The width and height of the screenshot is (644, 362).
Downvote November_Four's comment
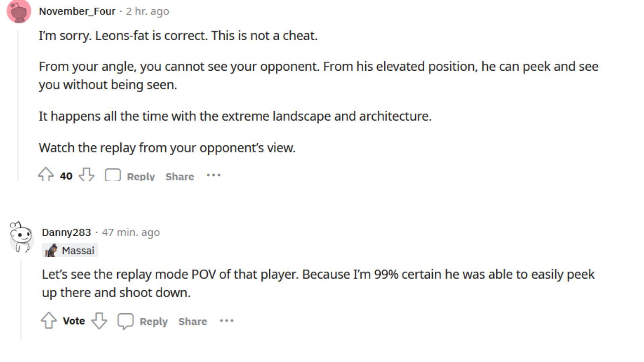click(87, 174)
